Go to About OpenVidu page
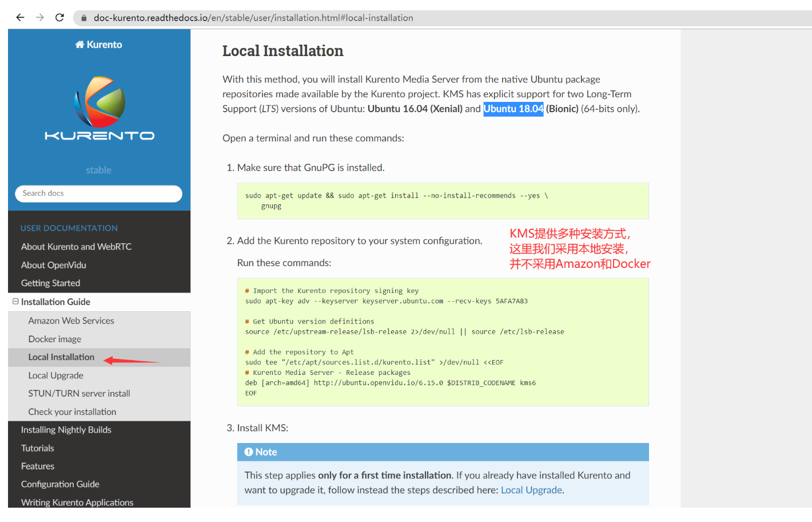 54,265
